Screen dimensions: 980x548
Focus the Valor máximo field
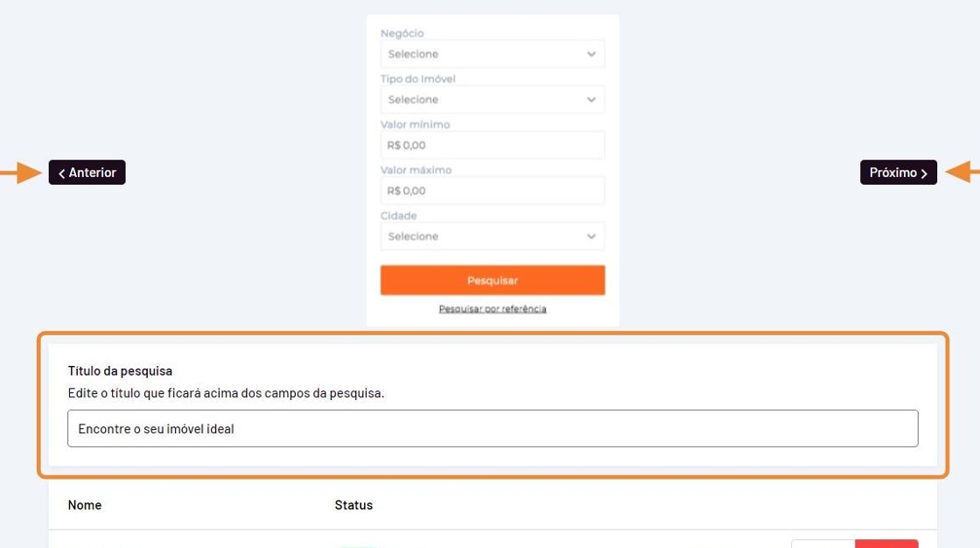(x=492, y=191)
